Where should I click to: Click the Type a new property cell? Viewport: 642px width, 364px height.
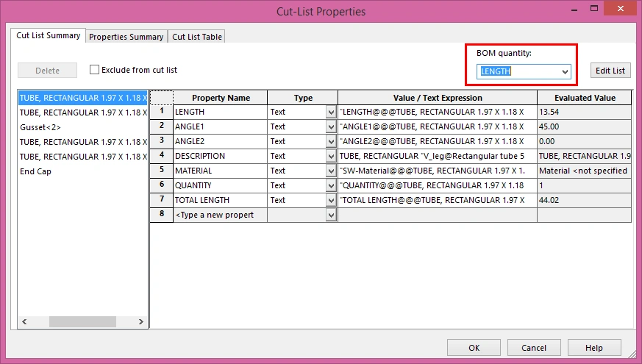coord(220,215)
